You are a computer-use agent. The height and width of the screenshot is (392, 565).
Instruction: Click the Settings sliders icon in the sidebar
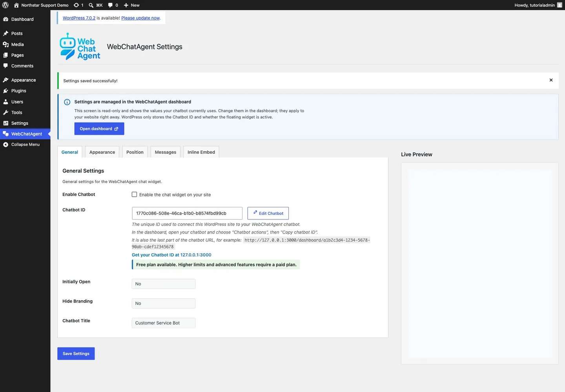(x=5, y=123)
